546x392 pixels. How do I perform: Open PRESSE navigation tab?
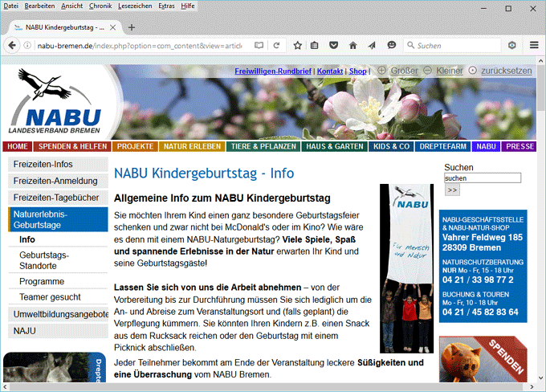pos(520,146)
